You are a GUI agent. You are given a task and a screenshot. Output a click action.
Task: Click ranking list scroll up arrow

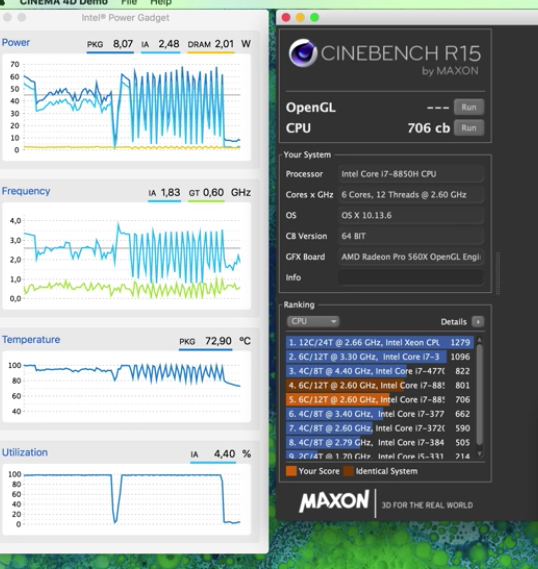tap(480, 340)
